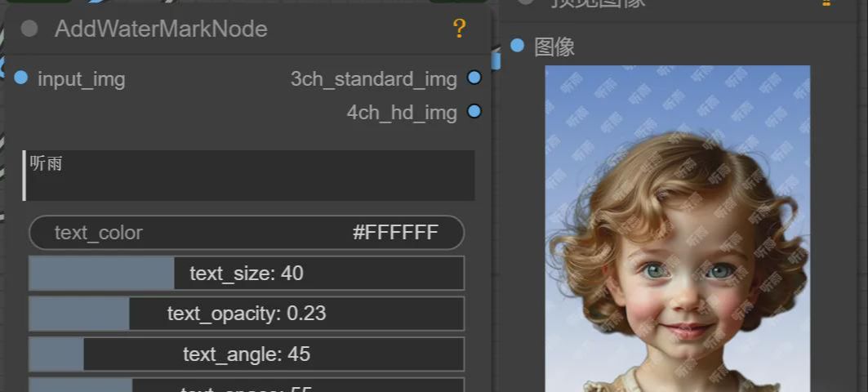Collapse the AddWaterMarkNode using its gray dot
868x392 pixels.
(x=29, y=29)
